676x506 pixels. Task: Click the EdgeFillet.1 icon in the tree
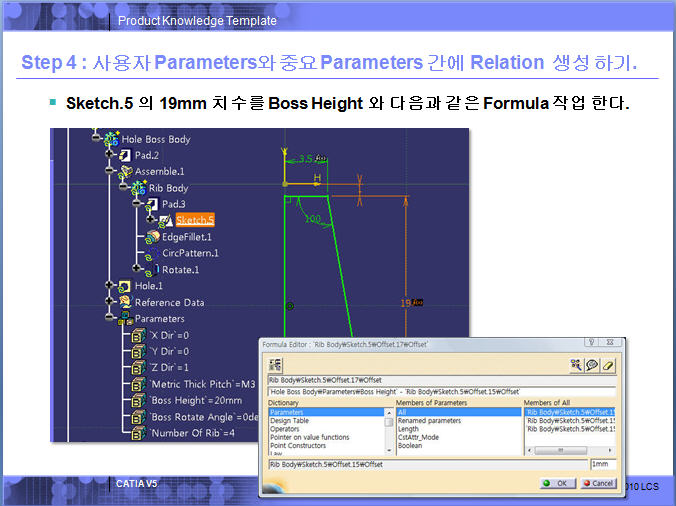click(152, 237)
